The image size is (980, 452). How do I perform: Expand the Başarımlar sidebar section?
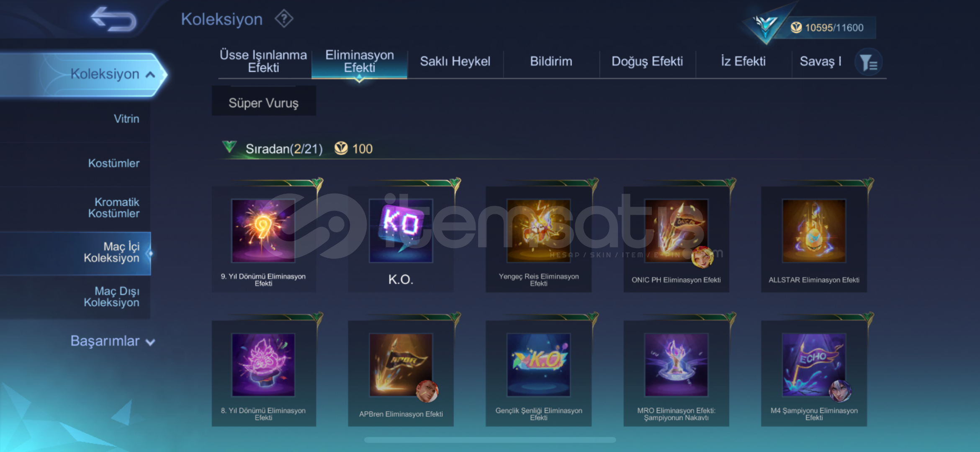pyautogui.click(x=112, y=341)
